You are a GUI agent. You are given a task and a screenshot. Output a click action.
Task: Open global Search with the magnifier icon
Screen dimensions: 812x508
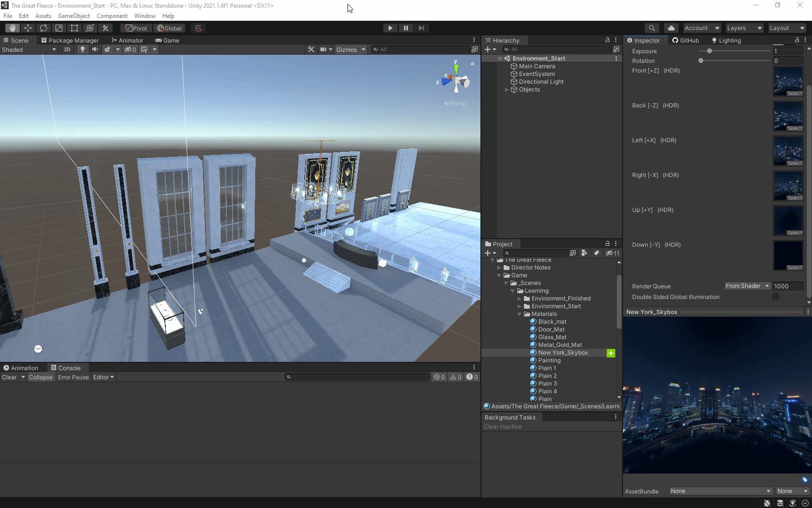(652, 28)
